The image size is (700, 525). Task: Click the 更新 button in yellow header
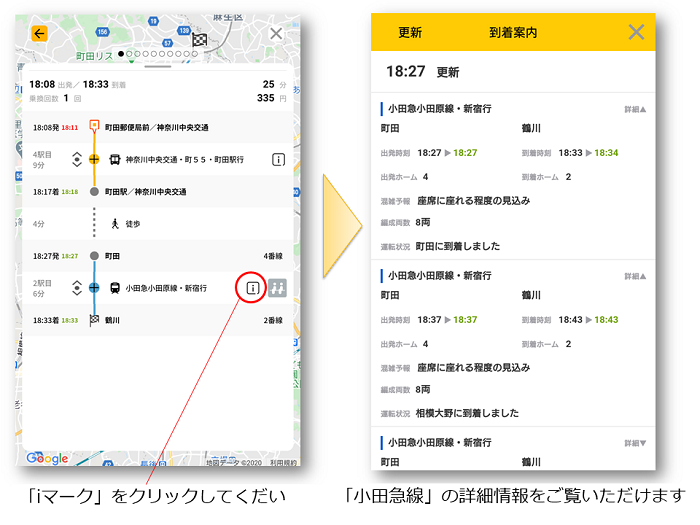410,33
